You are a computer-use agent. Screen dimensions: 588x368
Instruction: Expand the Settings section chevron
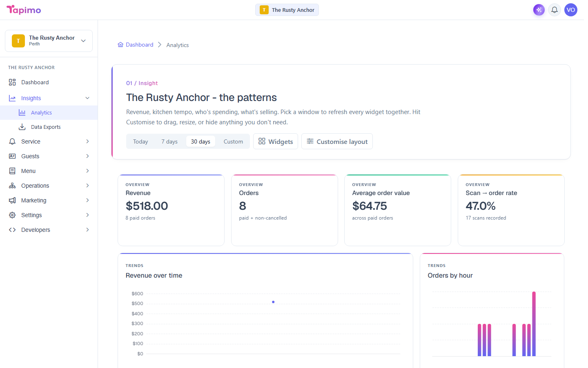point(87,215)
